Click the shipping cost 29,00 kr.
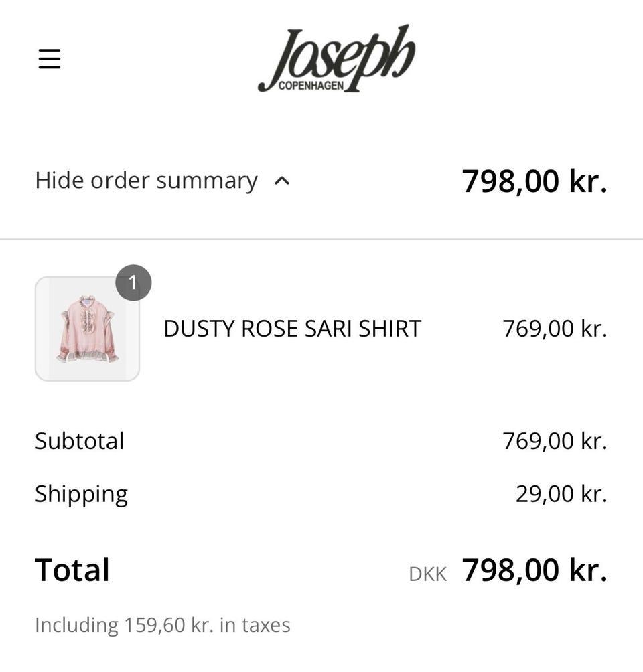The height and width of the screenshot is (672, 643). (561, 494)
